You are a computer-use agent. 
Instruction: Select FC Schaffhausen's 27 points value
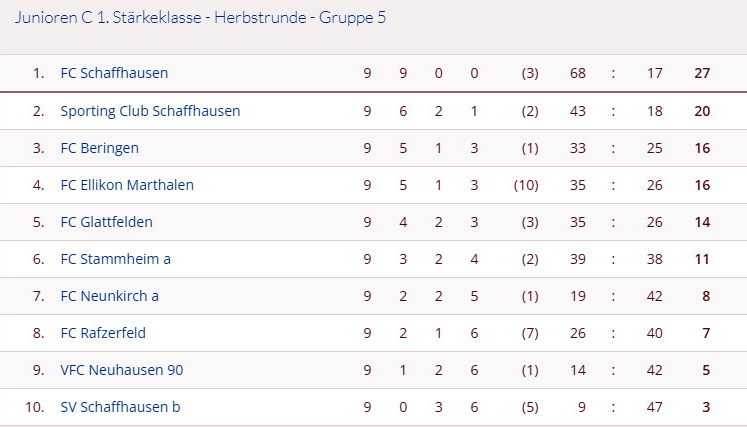coord(702,73)
